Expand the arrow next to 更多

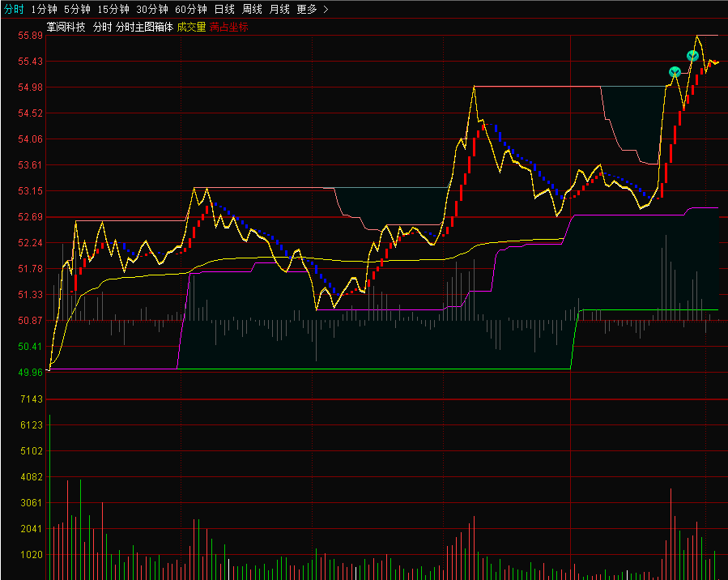pos(326,9)
